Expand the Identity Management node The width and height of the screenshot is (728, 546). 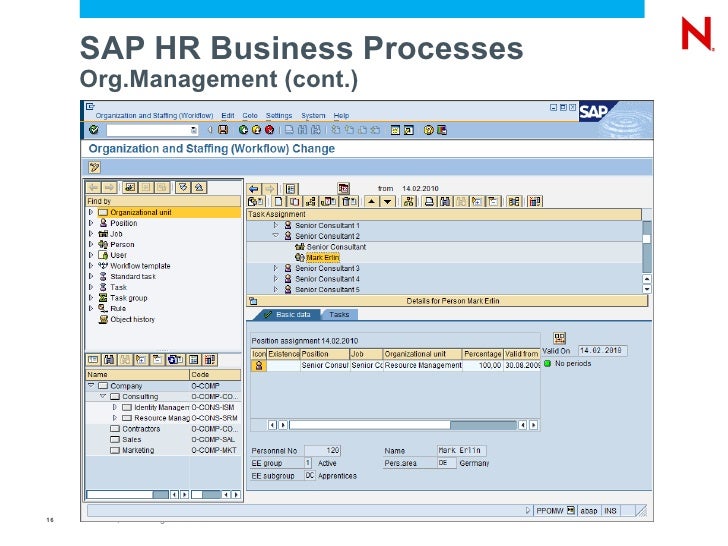click(115, 407)
